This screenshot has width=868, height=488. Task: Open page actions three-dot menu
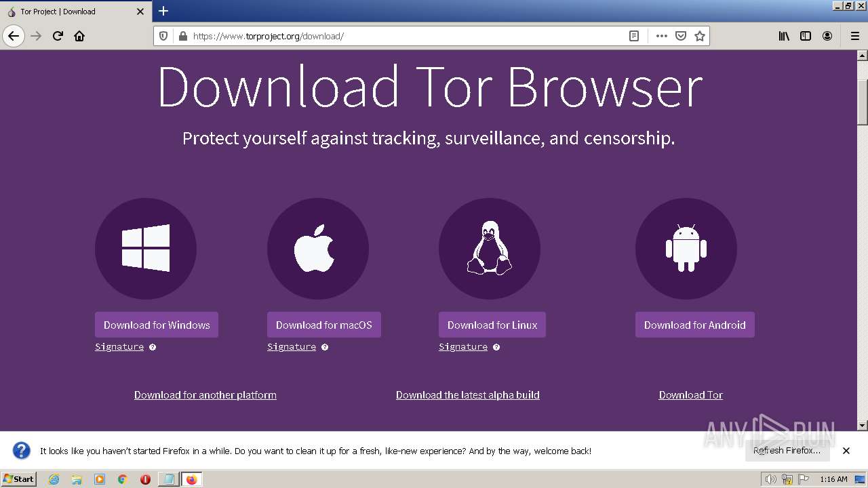click(x=662, y=36)
